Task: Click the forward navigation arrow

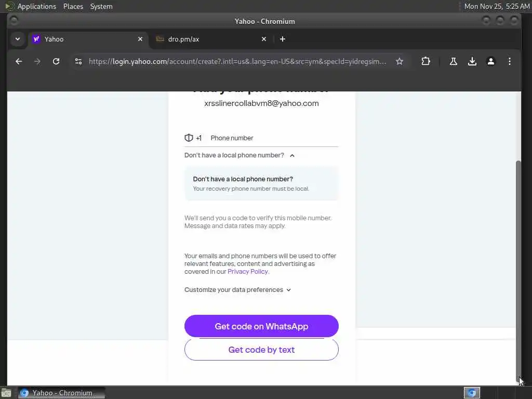Action: [37, 61]
